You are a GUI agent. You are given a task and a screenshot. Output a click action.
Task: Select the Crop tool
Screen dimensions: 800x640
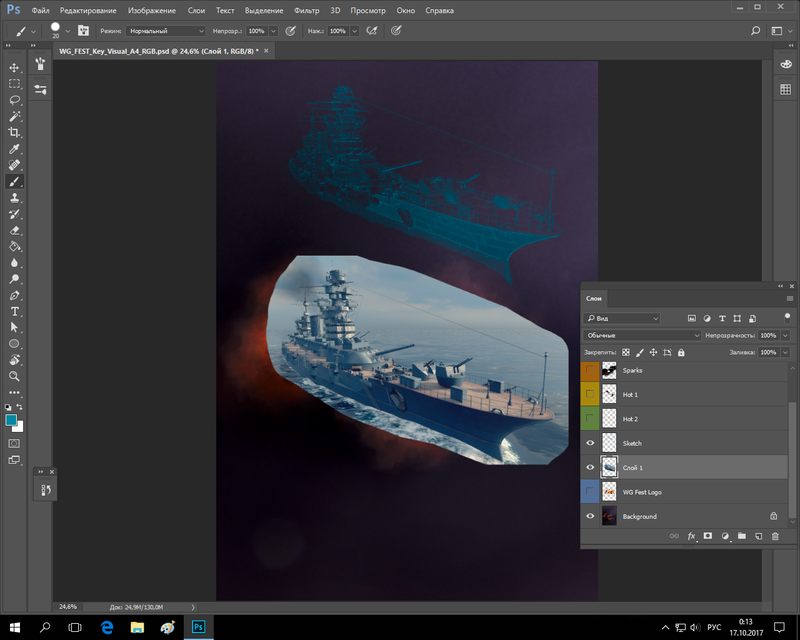[14, 133]
